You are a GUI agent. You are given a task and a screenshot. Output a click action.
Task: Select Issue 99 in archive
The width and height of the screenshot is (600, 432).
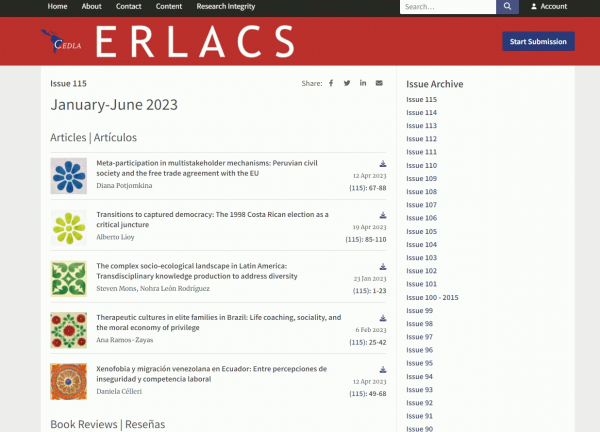[419, 311]
